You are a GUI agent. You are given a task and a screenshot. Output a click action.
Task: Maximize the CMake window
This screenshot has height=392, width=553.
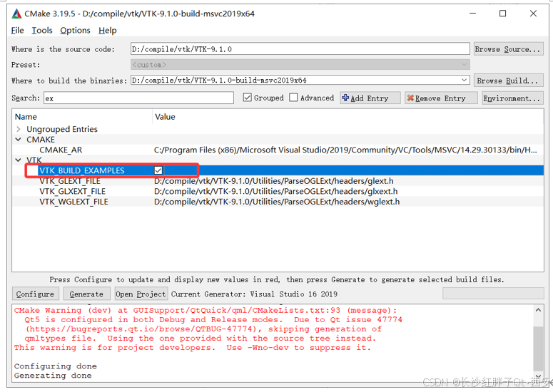coord(502,14)
